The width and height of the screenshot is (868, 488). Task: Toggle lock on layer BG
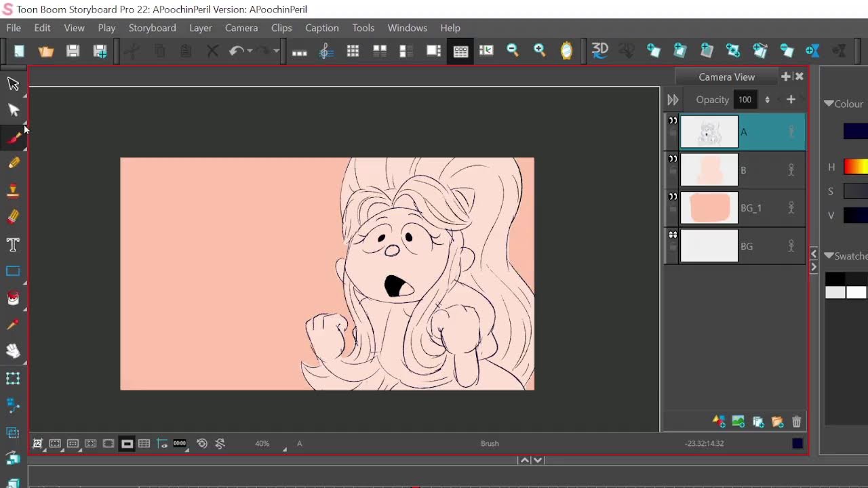[673, 248]
